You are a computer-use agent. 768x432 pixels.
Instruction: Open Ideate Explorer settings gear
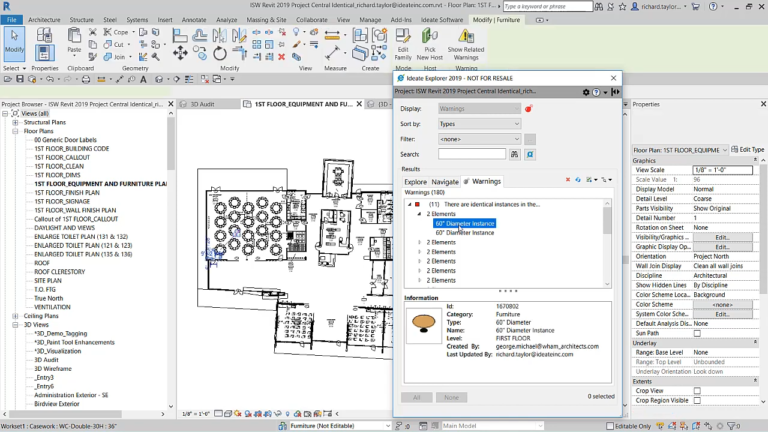coord(586,92)
